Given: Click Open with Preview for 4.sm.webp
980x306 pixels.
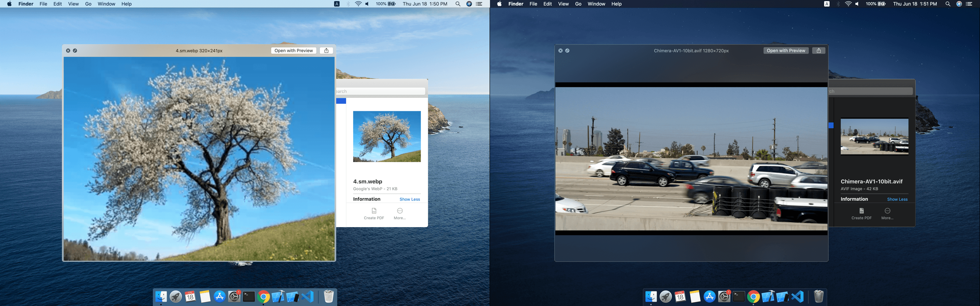Looking at the screenshot, I should (x=293, y=51).
